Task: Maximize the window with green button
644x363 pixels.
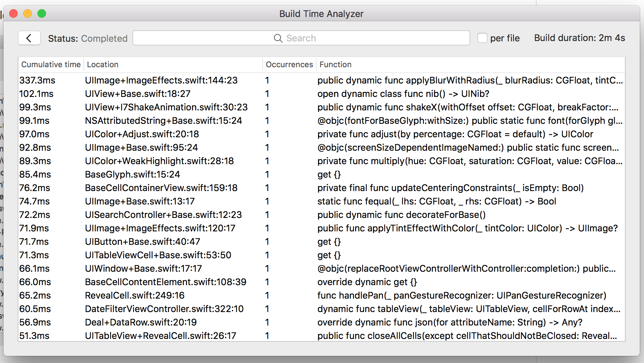Action: [42, 14]
